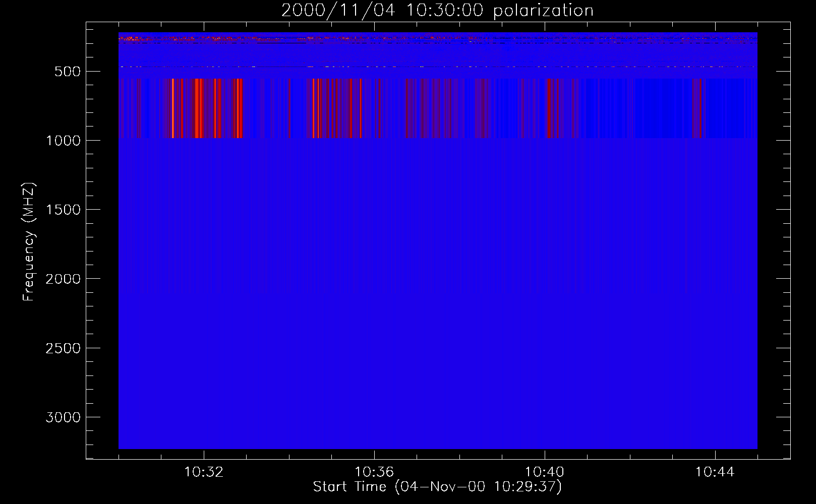
Task: Click the plot title '2000/11/04 10:30:00 polarization'
Action: pyautogui.click(x=437, y=11)
